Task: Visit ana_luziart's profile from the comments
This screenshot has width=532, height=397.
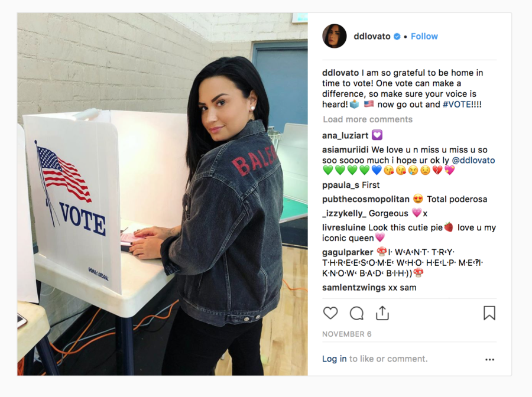Action: (345, 135)
